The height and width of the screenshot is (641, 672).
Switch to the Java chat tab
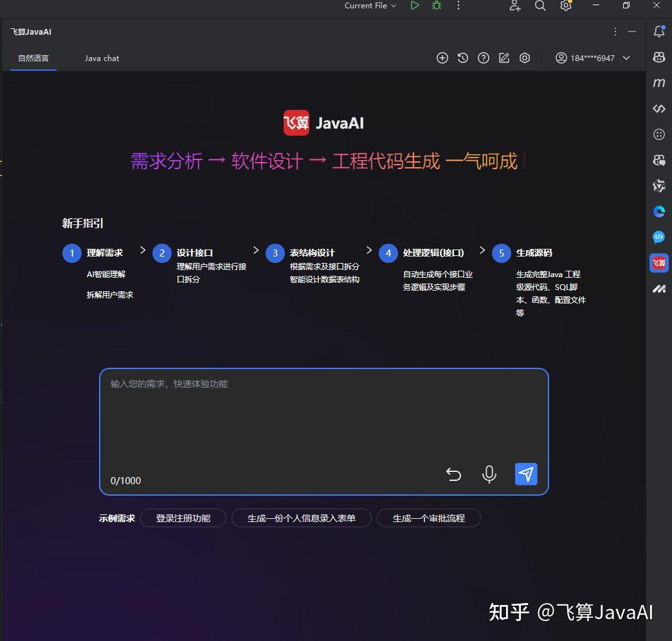coord(102,58)
